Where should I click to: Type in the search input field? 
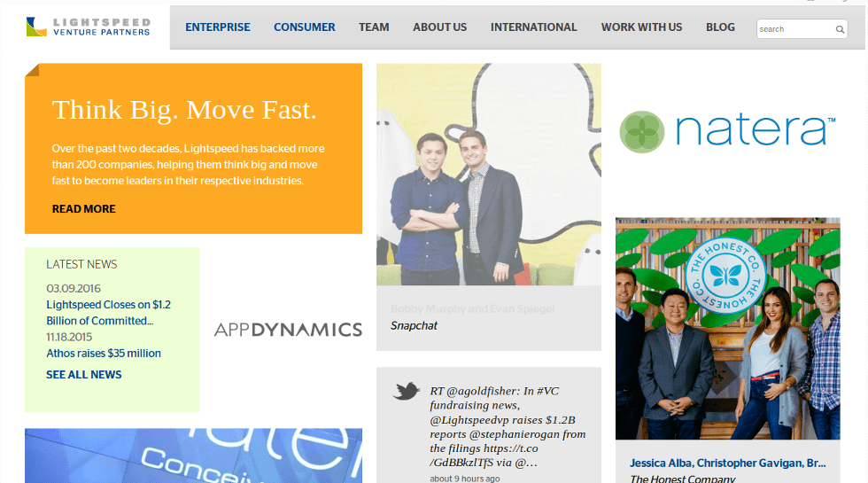(x=794, y=29)
